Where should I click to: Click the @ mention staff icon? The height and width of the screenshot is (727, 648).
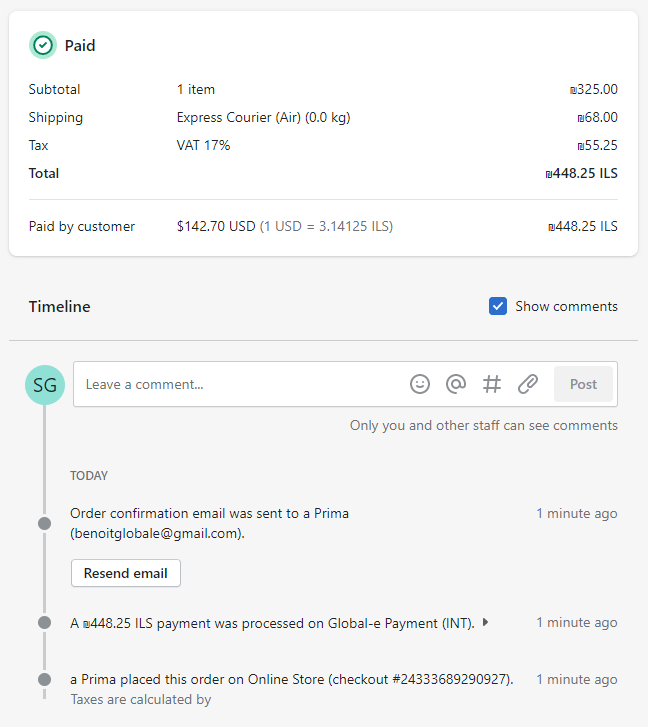456,384
